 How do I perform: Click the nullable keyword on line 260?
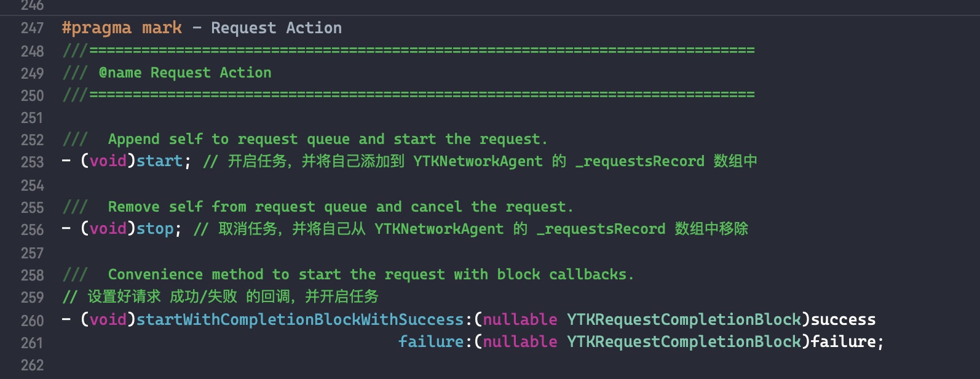[520, 319]
